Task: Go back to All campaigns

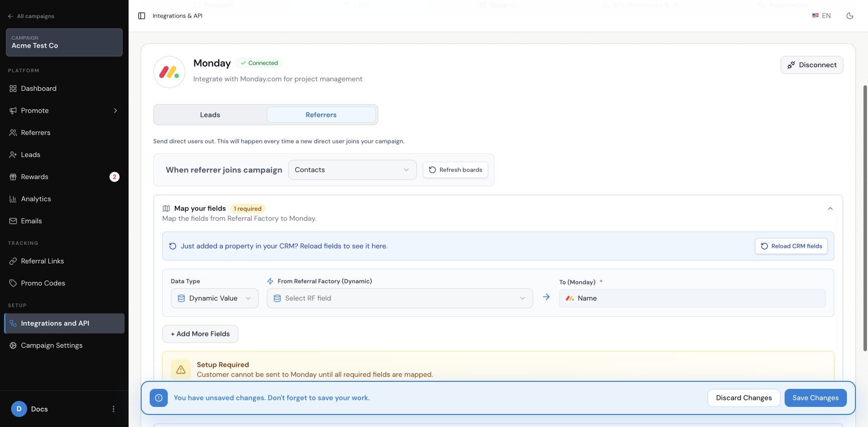Action: point(31,16)
